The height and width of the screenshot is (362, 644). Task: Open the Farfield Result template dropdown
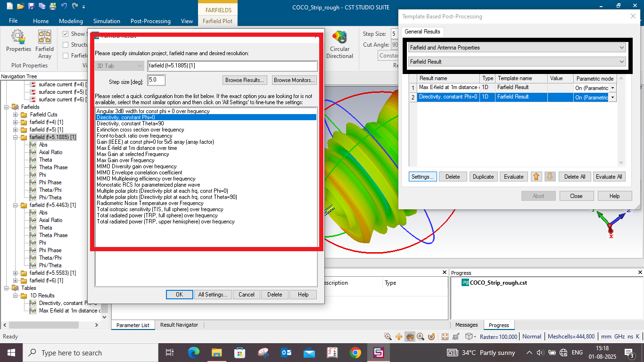click(517, 62)
